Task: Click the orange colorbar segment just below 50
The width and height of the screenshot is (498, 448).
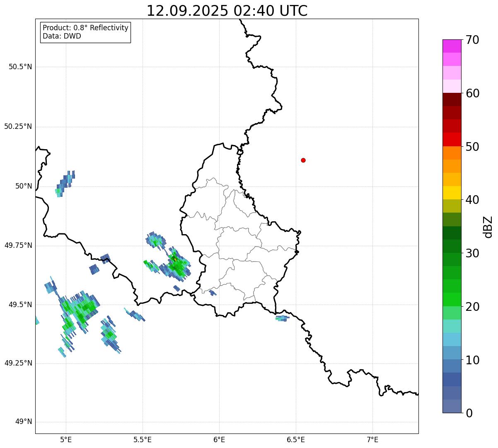Action: pos(452,153)
